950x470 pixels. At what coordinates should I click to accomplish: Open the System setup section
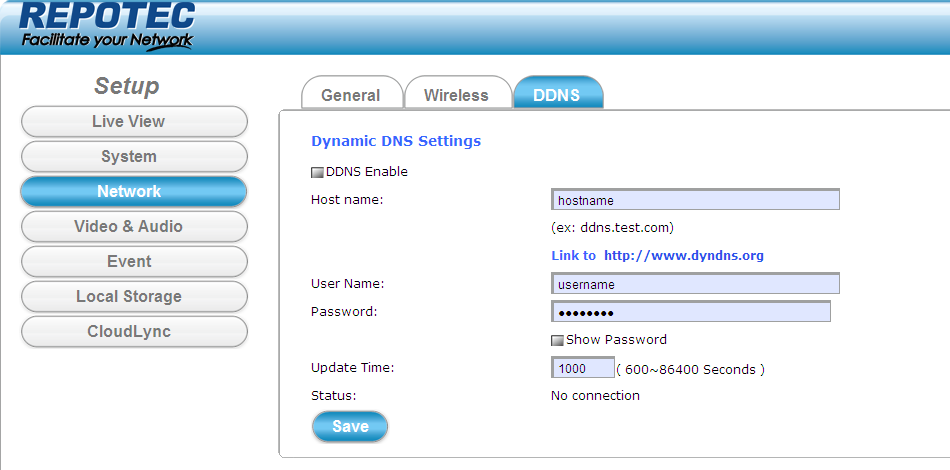134,157
